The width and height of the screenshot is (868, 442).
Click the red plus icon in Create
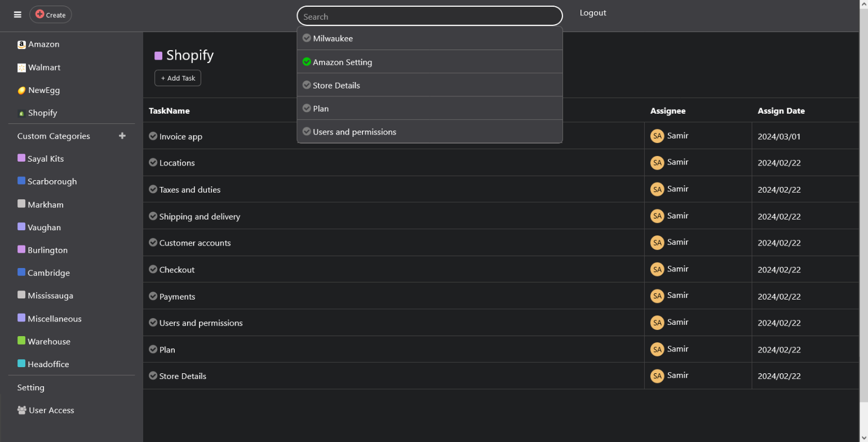[x=39, y=14]
